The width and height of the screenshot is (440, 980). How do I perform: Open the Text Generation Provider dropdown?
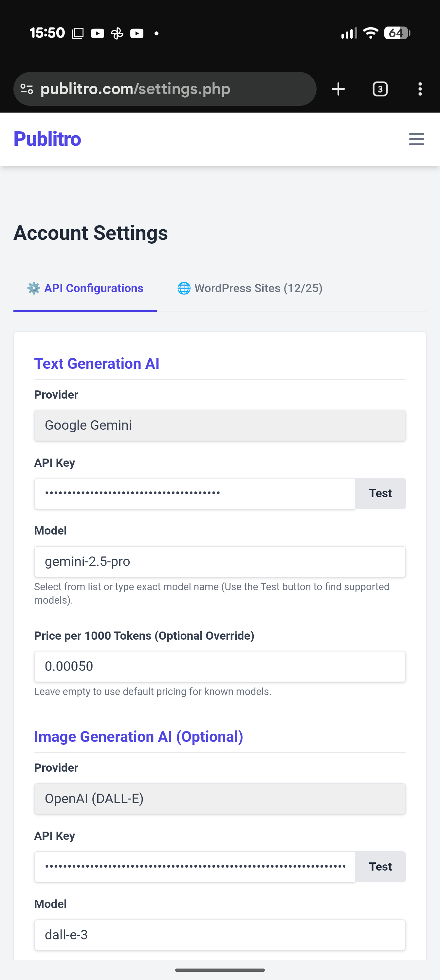(219, 425)
